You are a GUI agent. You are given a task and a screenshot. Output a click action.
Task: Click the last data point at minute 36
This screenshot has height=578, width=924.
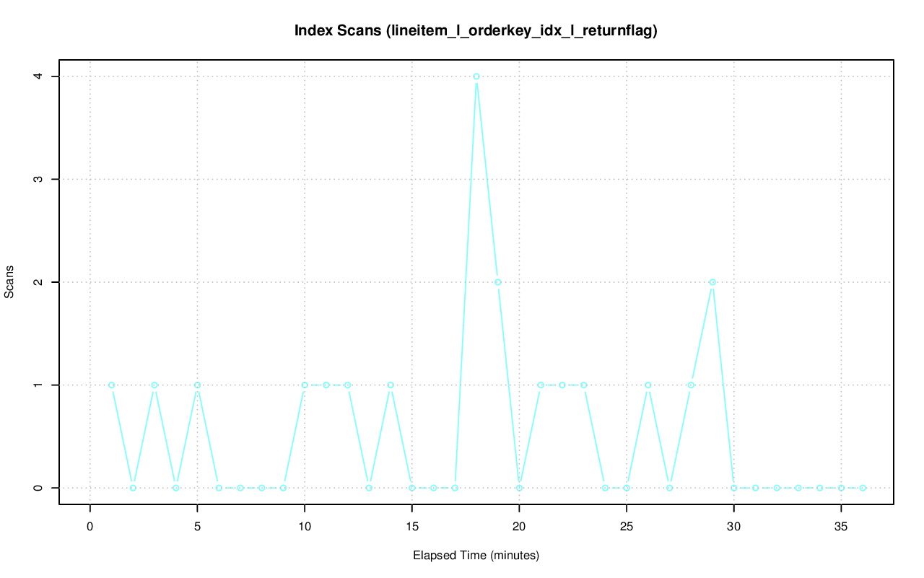pos(863,488)
